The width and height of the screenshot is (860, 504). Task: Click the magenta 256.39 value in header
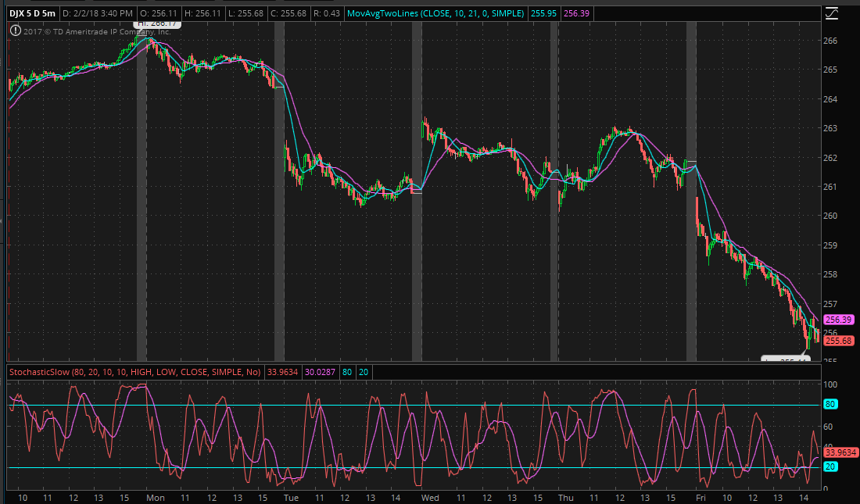coord(577,14)
